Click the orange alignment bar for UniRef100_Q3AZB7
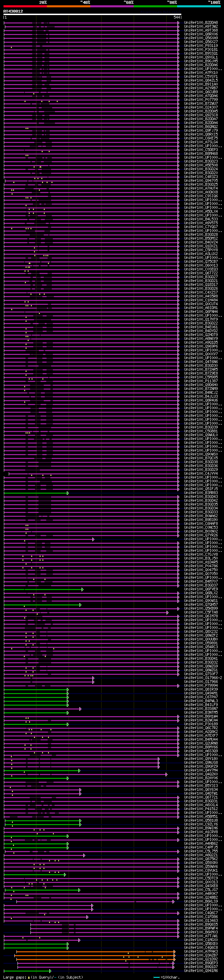 (95, 956)
